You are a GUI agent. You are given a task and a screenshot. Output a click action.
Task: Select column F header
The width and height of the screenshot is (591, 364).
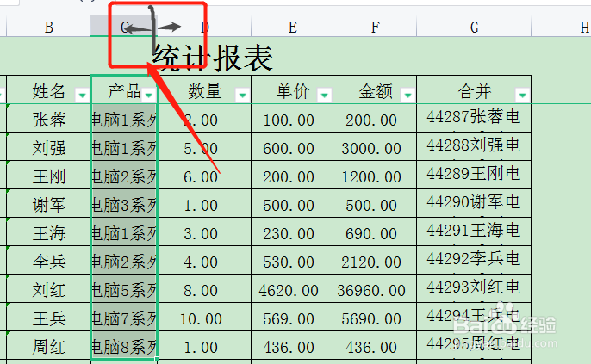point(375,27)
